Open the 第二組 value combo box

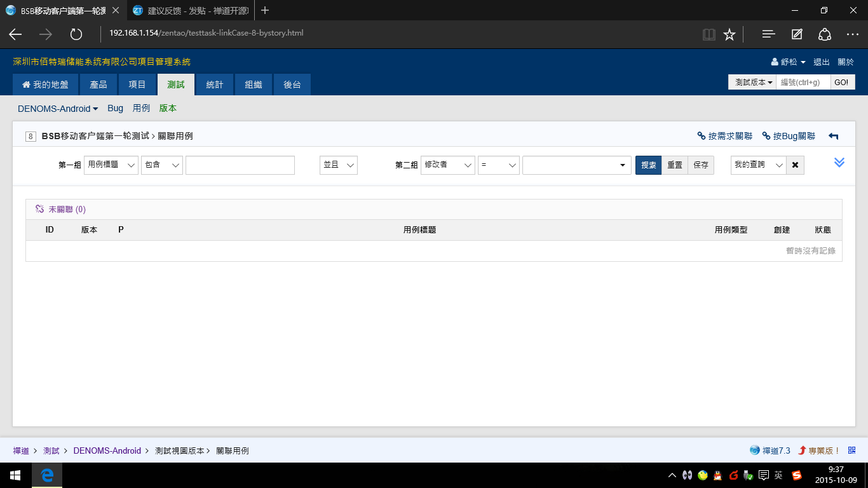(577, 165)
